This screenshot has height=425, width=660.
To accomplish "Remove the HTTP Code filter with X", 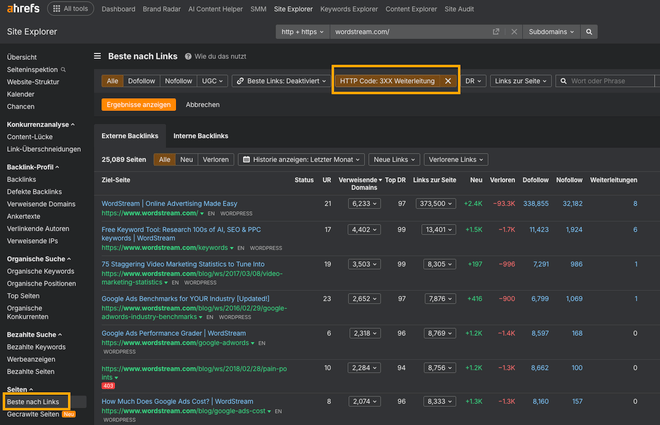I will coord(448,81).
